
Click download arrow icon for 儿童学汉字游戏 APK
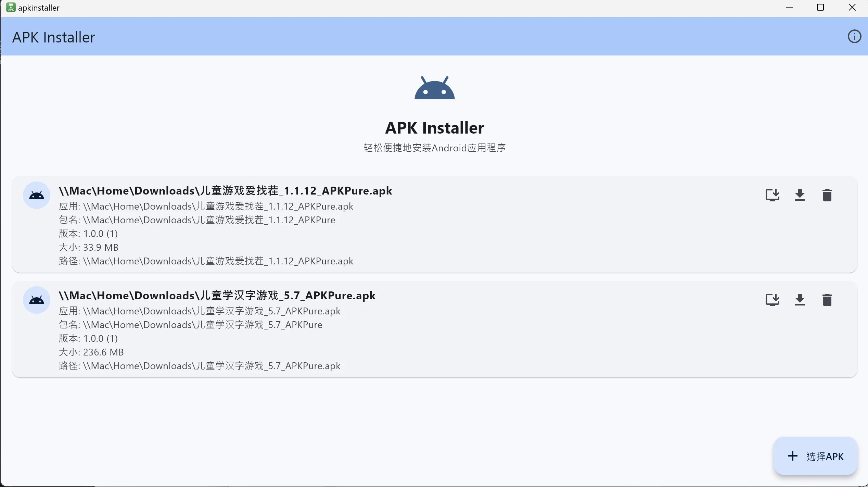click(x=800, y=300)
